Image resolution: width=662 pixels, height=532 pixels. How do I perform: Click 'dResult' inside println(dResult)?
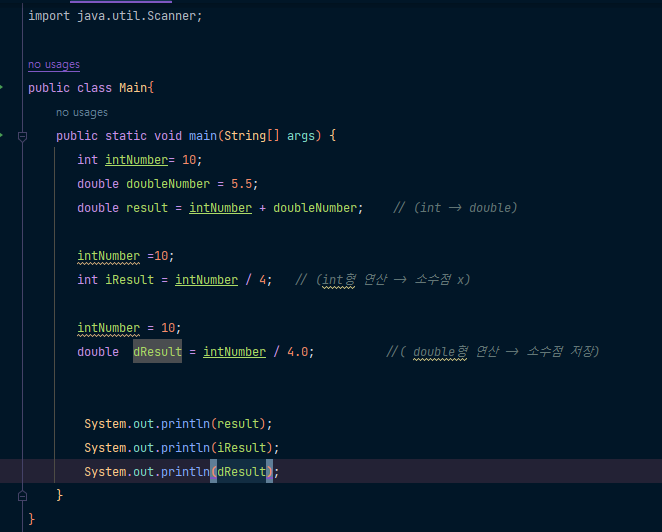[x=241, y=472]
